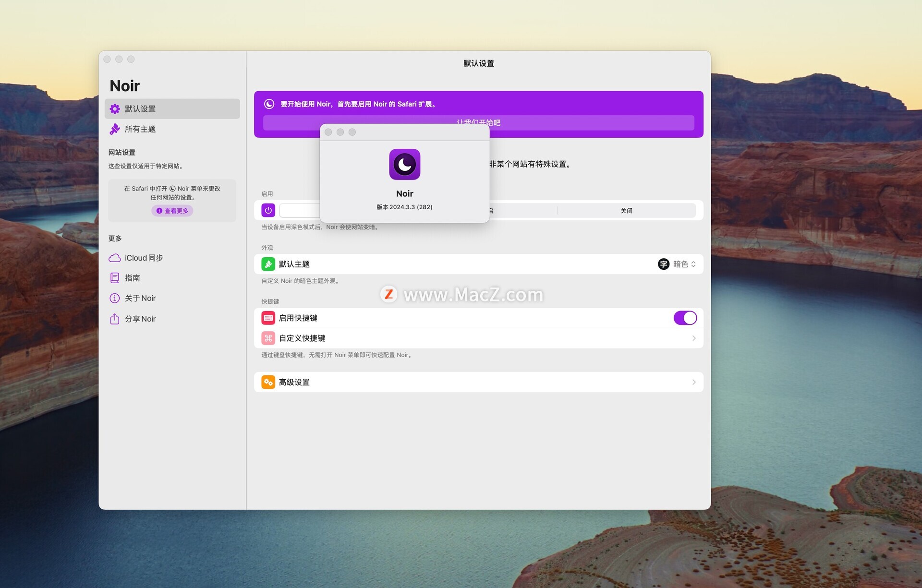Click the iCloud 同步 cloud icon

tap(115, 258)
